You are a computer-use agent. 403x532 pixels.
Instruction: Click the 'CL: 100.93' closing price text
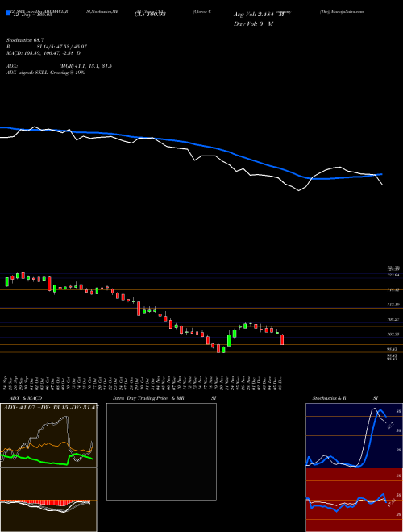click(x=149, y=15)
